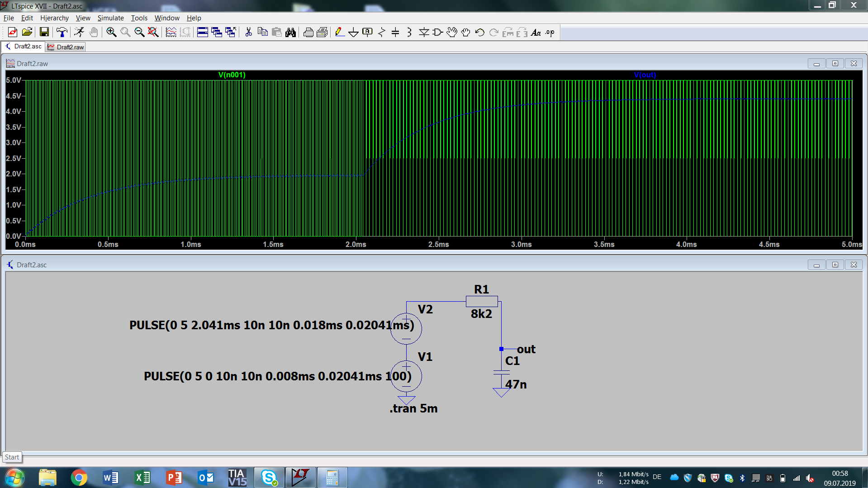The height and width of the screenshot is (488, 868).
Task: Switch to the Draft2.raw tab
Action: (x=66, y=47)
